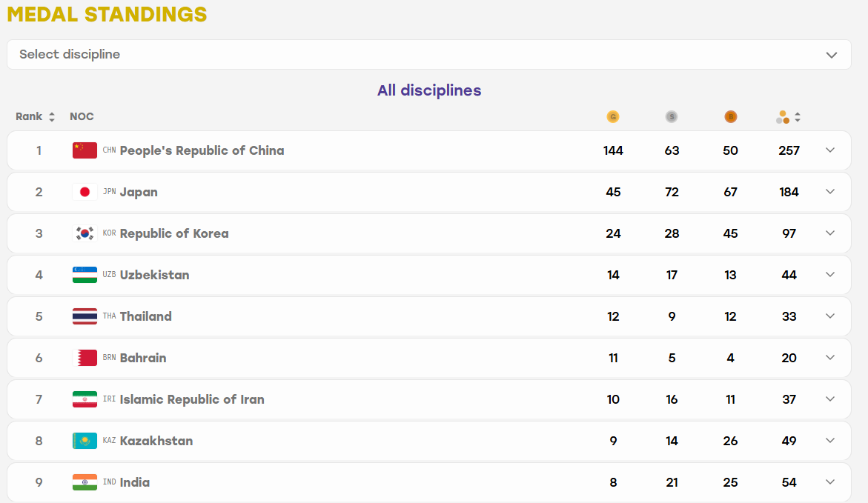Click the bronze medal column icon
Image resolution: width=868 pixels, height=503 pixels.
[730, 117]
